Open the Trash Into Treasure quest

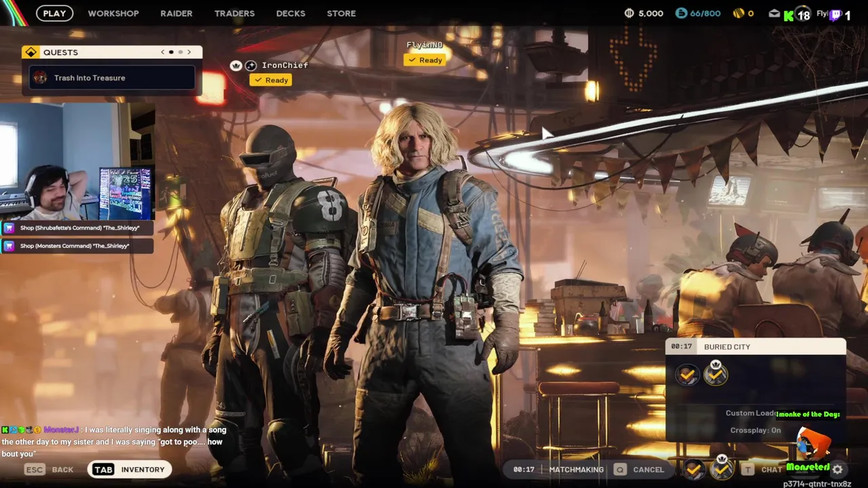113,78
